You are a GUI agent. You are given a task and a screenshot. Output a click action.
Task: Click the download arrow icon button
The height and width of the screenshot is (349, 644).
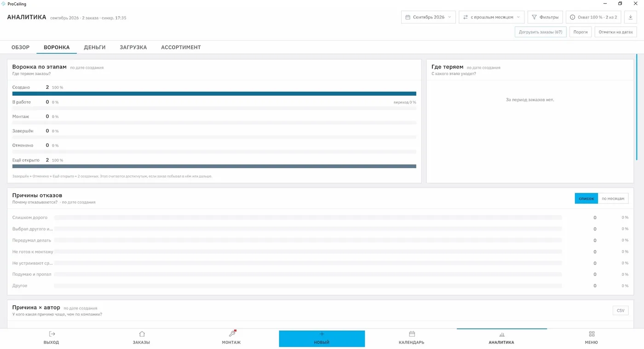tap(630, 17)
